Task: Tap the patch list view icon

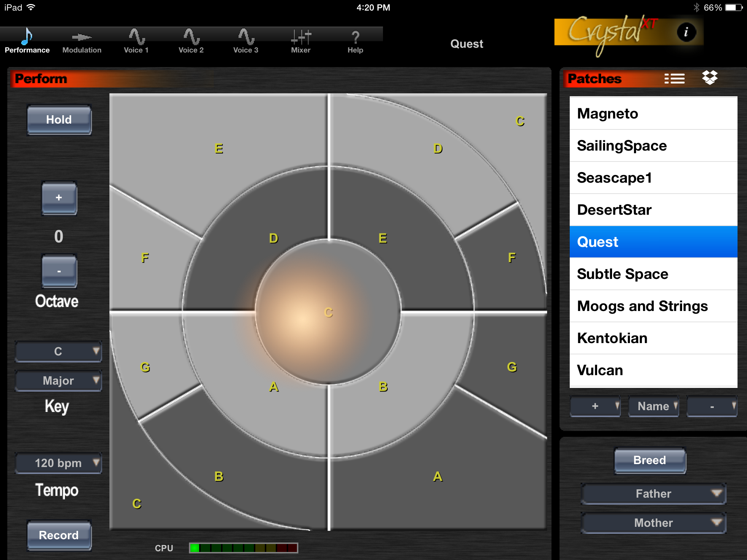Action: [x=674, y=78]
